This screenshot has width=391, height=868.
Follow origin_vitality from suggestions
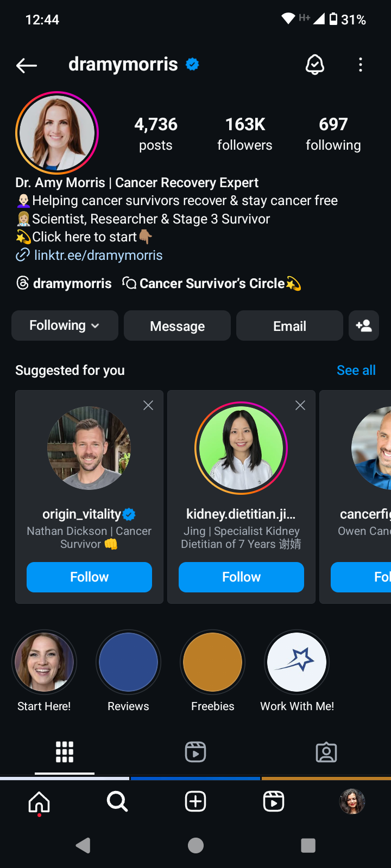click(x=89, y=577)
